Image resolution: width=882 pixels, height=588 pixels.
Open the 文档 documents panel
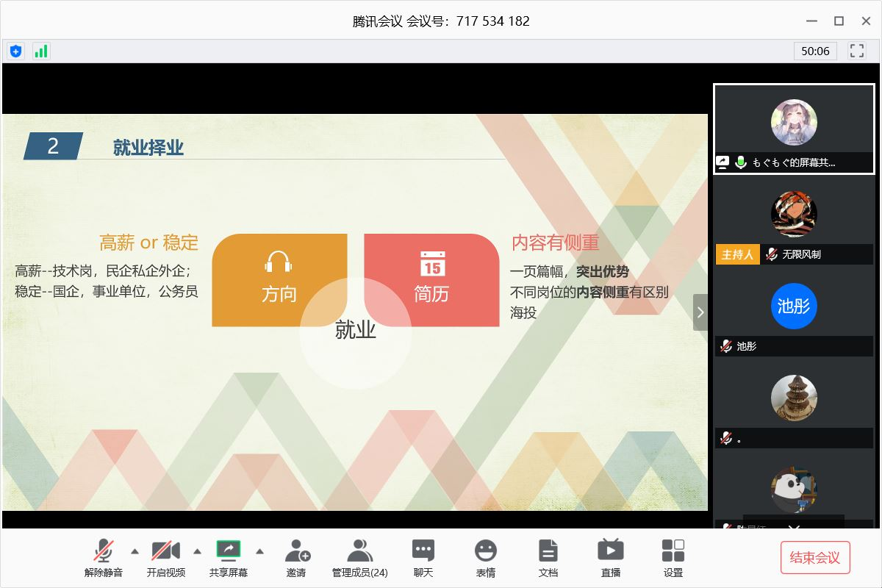(548, 557)
